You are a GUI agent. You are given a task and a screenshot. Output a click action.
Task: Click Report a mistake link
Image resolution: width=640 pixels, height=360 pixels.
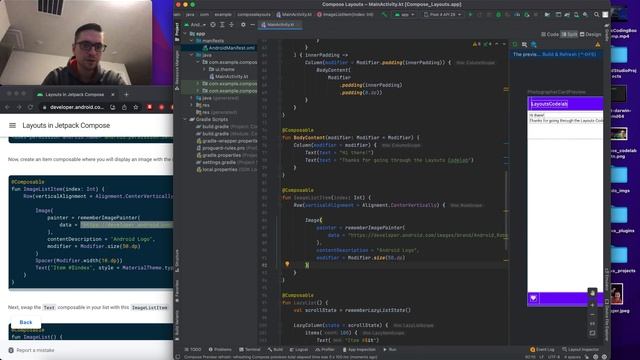[35, 350]
